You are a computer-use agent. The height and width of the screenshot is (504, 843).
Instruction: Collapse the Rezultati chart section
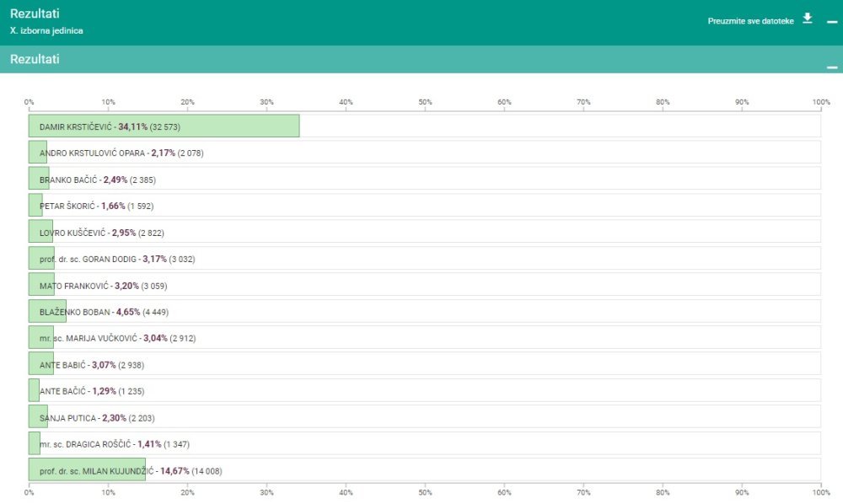[832, 67]
